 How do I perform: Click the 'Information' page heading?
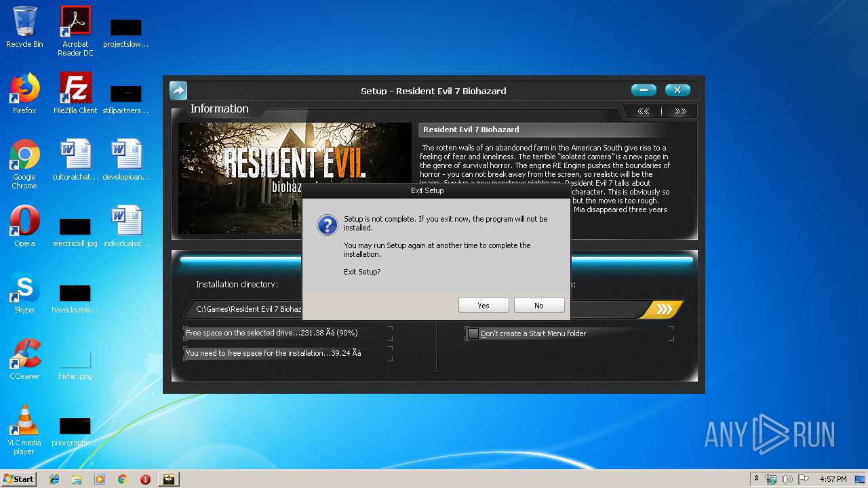click(220, 108)
